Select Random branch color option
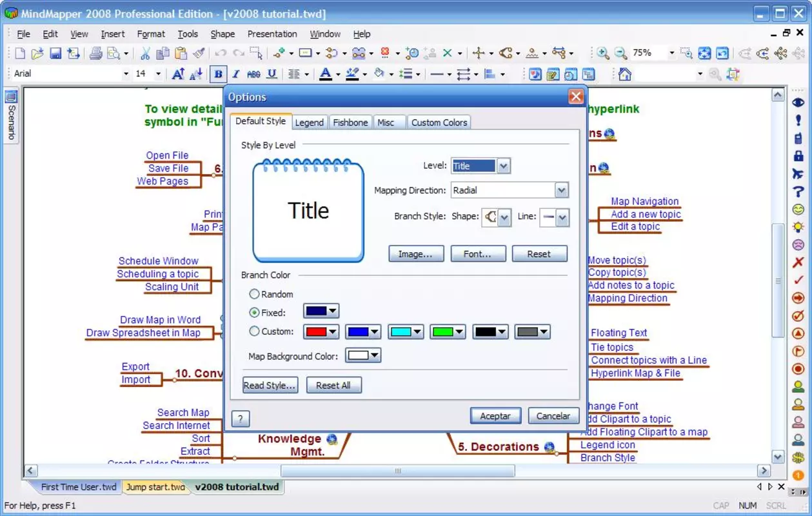812x516 pixels. pos(255,294)
